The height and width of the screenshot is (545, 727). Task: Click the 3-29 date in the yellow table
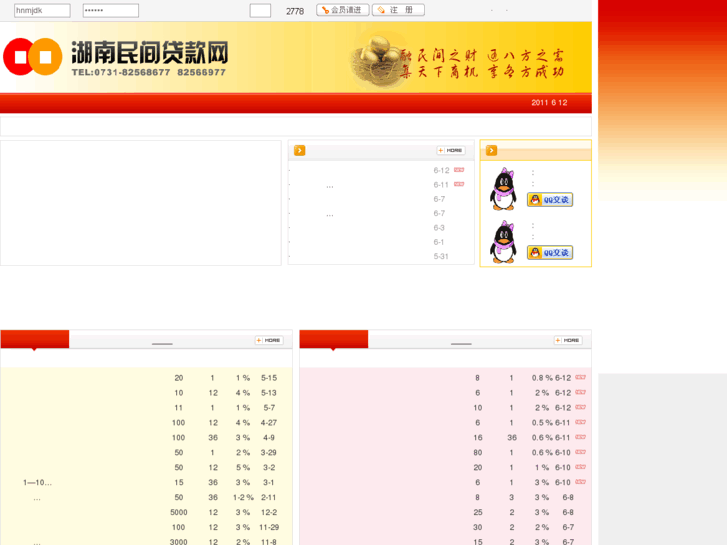(x=268, y=453)
